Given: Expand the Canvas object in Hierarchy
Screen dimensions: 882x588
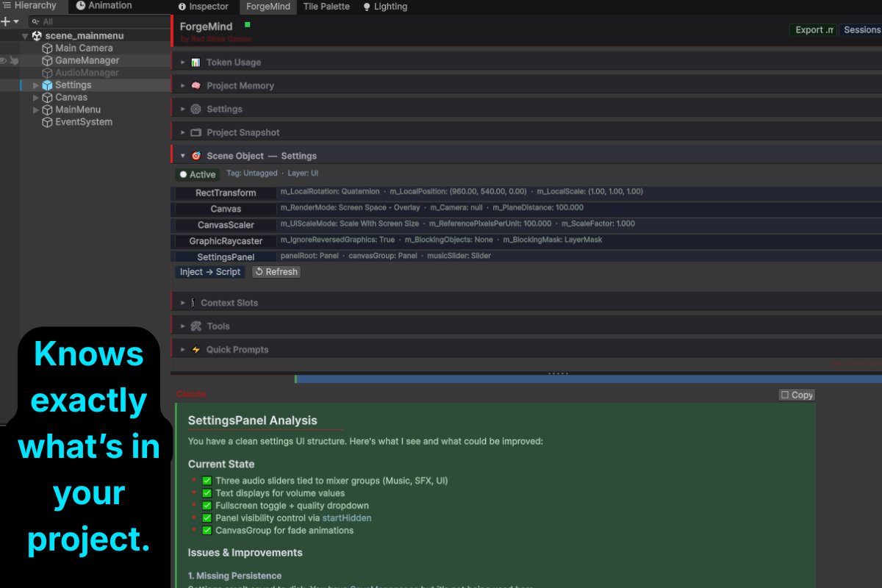Looking at the screenshot, I should [36, 98].
